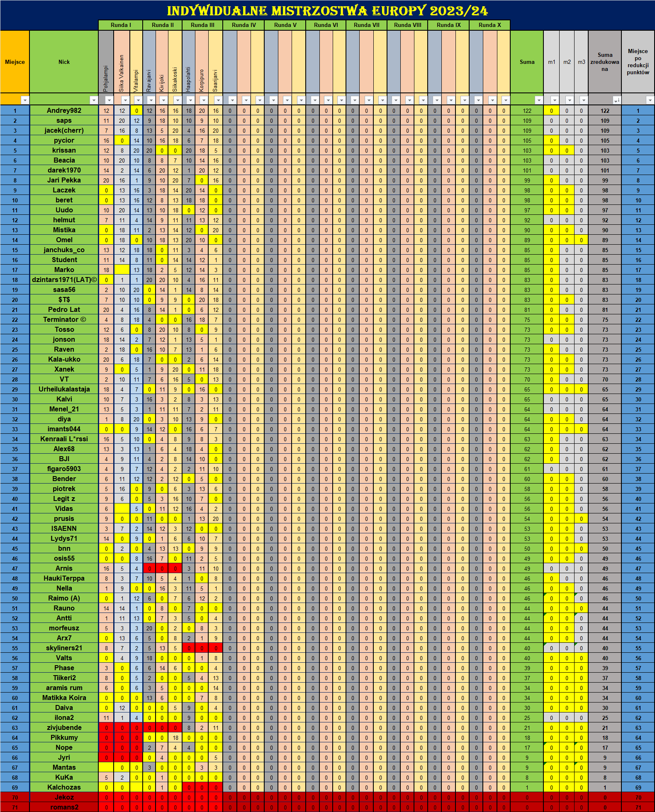This screenshot has height=812, width=655.
Task: Click the sorted filter icon under Suma zredukowana
Action: pos(617,100)
